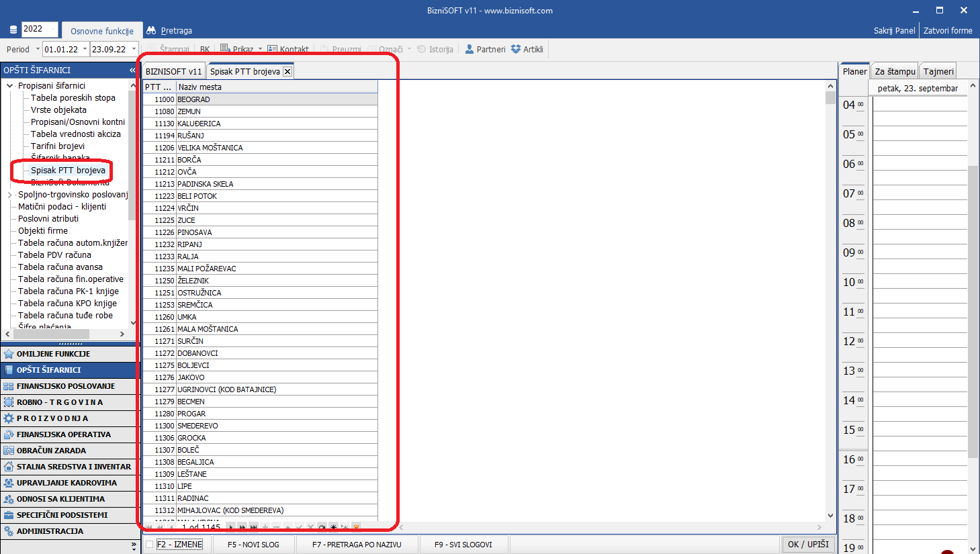The height and width of the screenshot is (554, 980).
Task: Click the Prikaz toolbar icon
Action: tap(225, 49)
